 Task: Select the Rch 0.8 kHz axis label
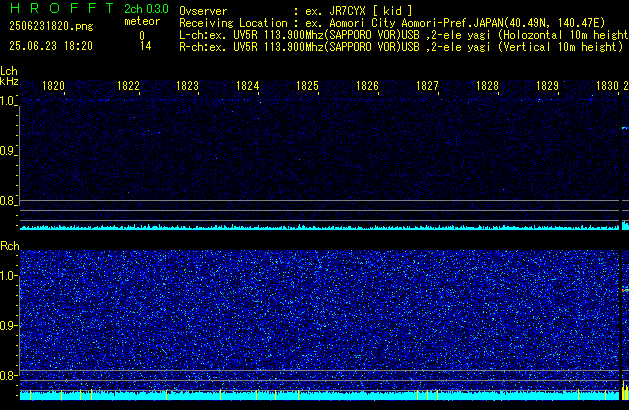click(8, 376)
